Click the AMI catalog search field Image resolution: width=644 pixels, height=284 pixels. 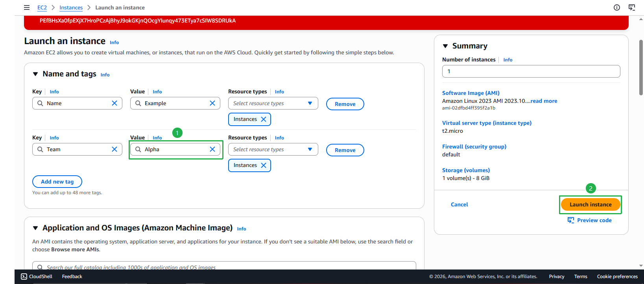[x=224, y=266]
